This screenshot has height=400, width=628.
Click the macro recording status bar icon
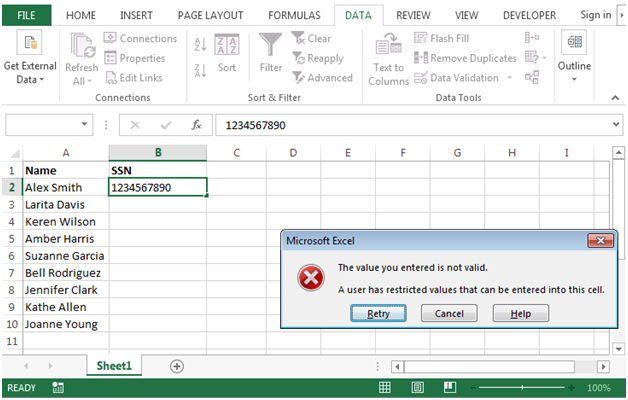pos(58,388)
